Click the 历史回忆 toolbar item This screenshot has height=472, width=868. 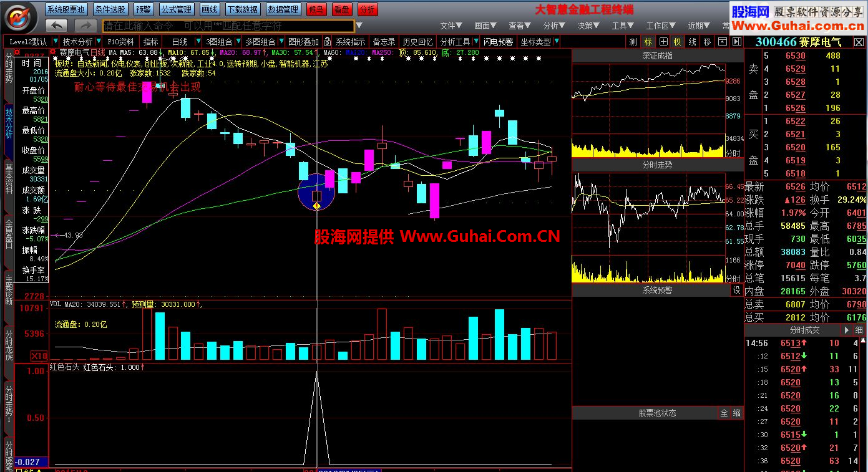click(x=418, y=42)
